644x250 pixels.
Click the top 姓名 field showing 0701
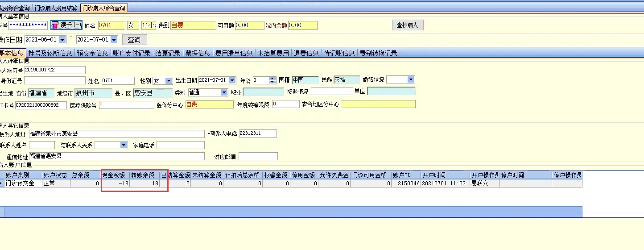[111, 25]
